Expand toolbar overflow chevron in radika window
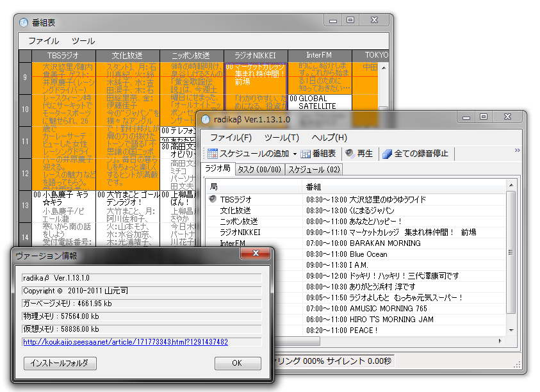Viewport: 540px width, 392px height. point(518,150)
